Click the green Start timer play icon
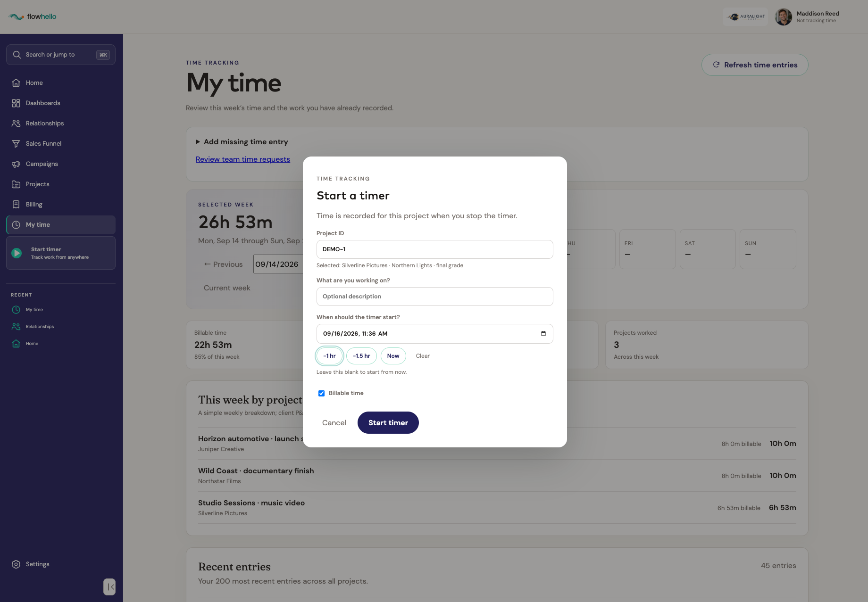 click(17, 253)
